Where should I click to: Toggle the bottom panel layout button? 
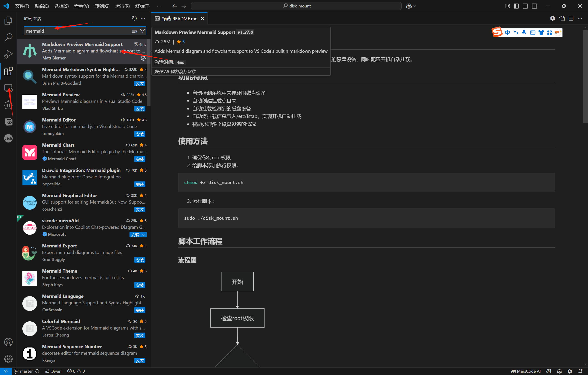525,6
